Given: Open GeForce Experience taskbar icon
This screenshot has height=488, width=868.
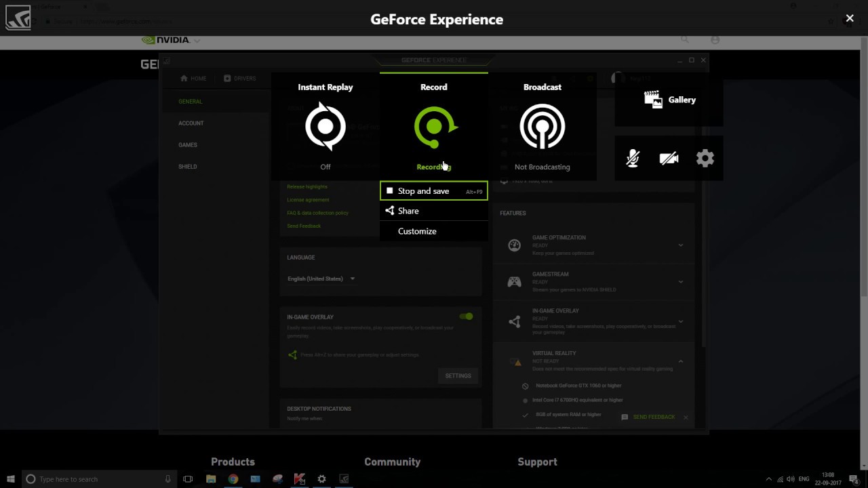Looking at the screenshot, I should 344,479.
